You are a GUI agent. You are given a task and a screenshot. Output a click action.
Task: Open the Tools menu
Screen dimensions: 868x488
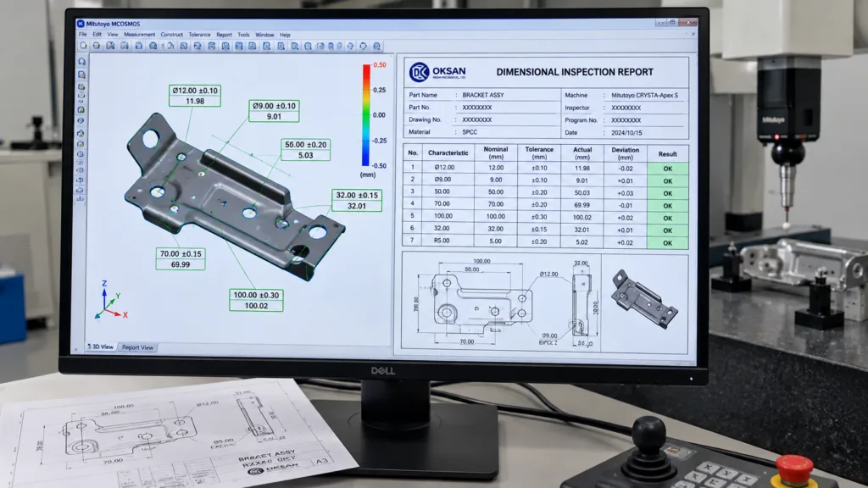(x=243, y=34)
